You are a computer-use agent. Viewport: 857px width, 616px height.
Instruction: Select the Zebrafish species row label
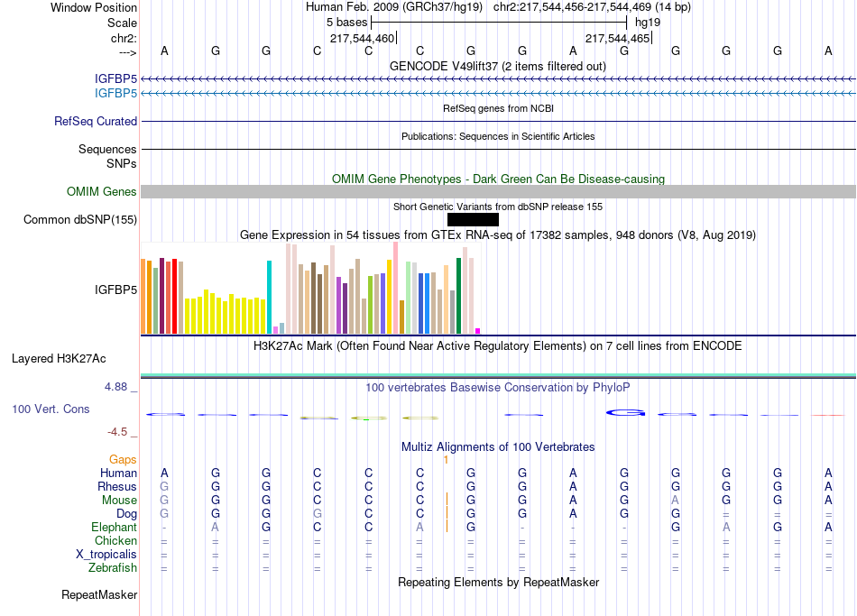click(113, 568)
